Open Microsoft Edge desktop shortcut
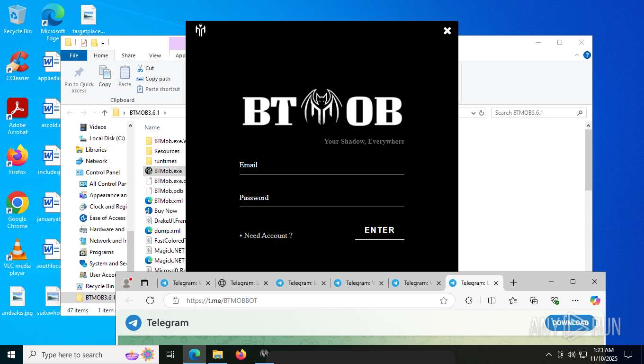This screenshot has height=364, width=644. (53, 22)
